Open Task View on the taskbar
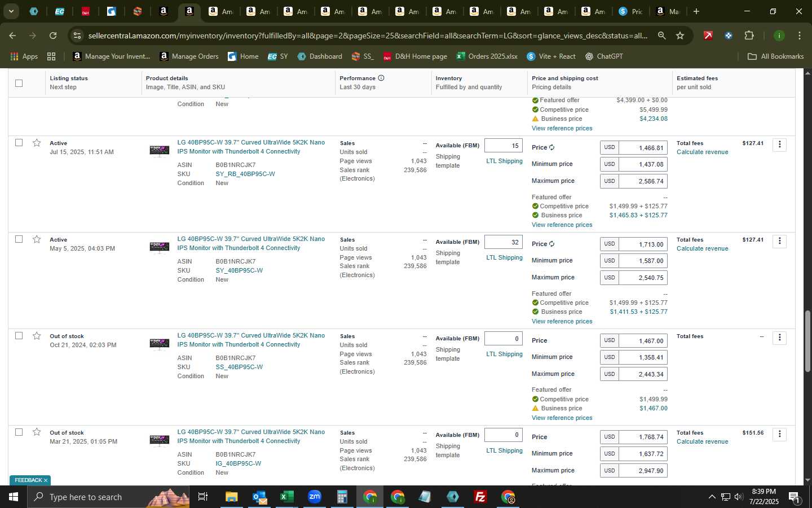812x508 pixels. [x=202, y=497]
